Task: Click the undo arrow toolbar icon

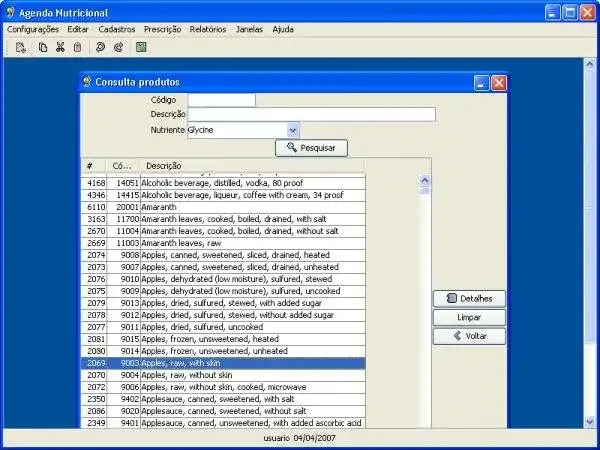Action: click(x=100, y=47)
